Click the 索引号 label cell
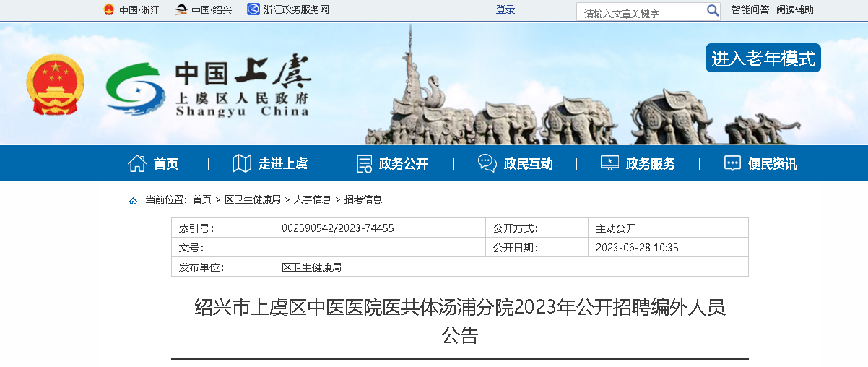 click(222, 228)
